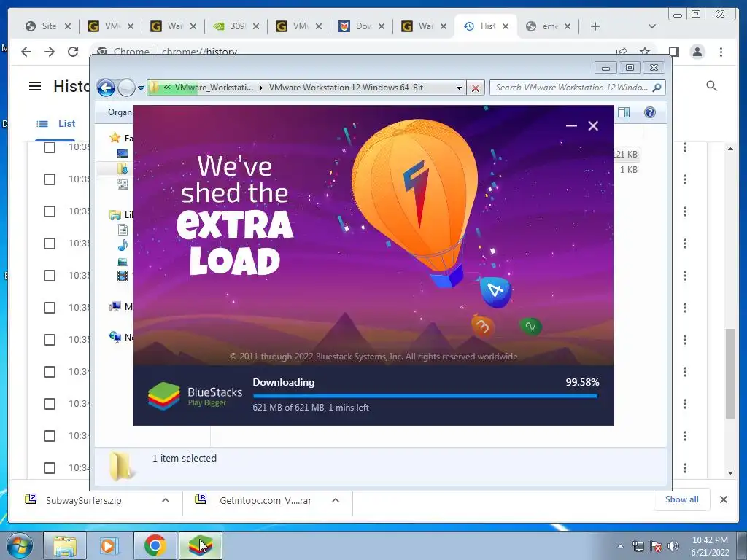Stop loading with the Explorer red X button
The width and height of the screenshot is (747, 560).
coord(476,88)
